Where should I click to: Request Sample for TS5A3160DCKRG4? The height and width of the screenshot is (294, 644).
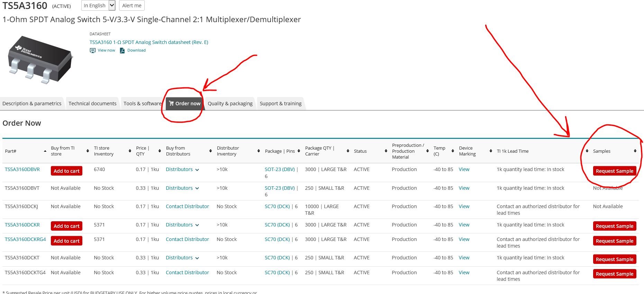pyautogui.click(x=615, y=241)
